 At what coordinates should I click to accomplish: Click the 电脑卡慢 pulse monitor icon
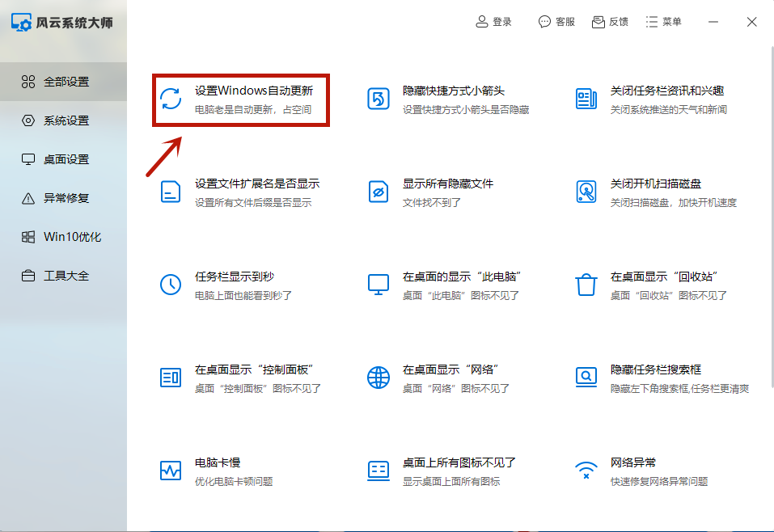click(x=171, y=471)
